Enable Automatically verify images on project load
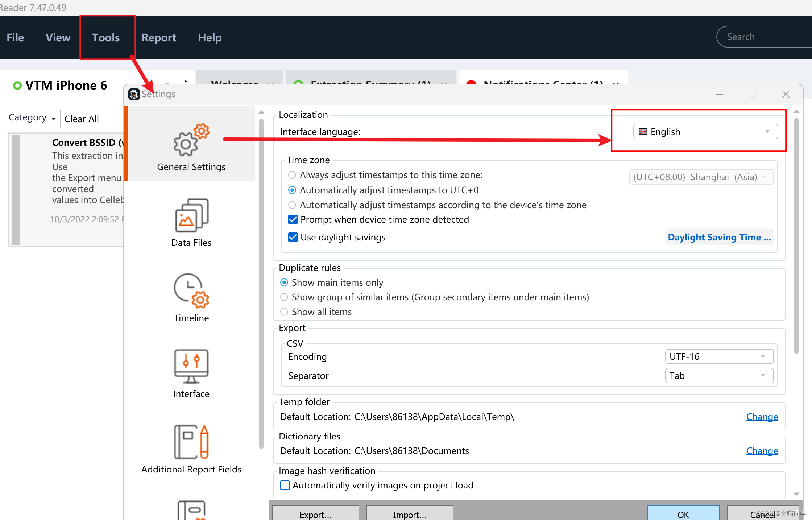The width and height of the screenshot is (812, 520). 285,485
